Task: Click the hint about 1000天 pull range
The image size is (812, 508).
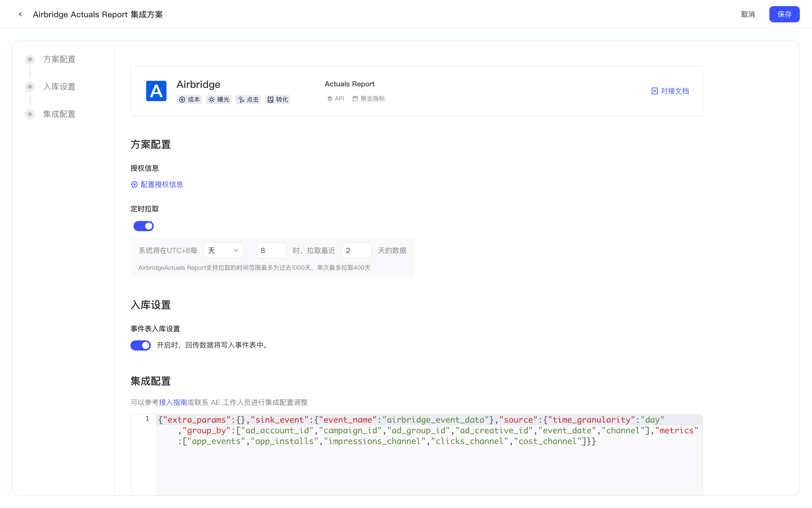Action: pos(254,268)
